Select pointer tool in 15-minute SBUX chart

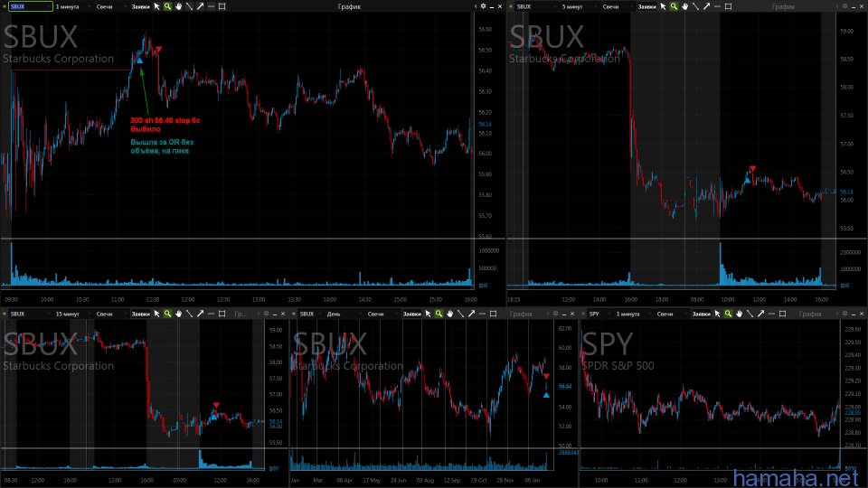pos(156,314)
